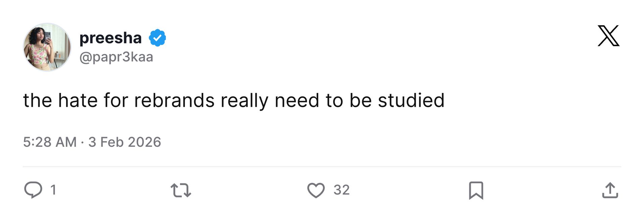Click the word 'need' in the tweet
The height and width of the screenshot is (223, 644).
point(297,100)
